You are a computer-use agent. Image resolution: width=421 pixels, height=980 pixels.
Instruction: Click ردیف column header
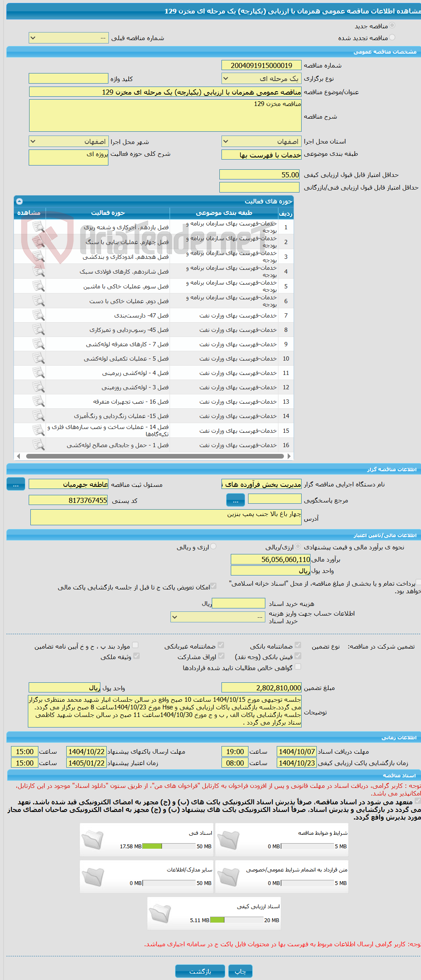coord(286,213)
